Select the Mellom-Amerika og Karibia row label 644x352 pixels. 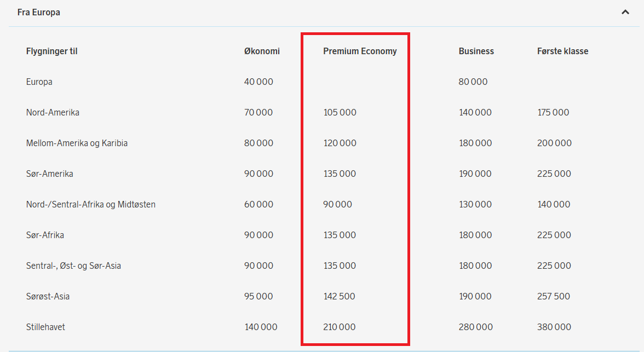77,143
